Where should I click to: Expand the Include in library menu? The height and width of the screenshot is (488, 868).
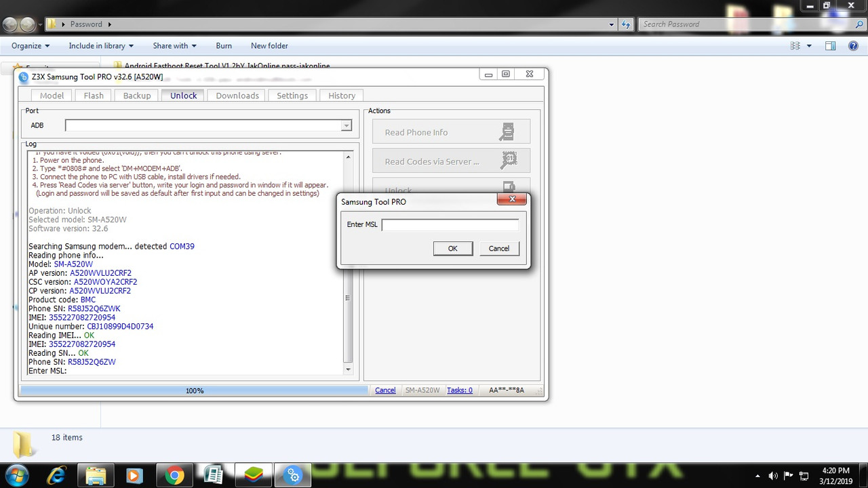[101, 46]
